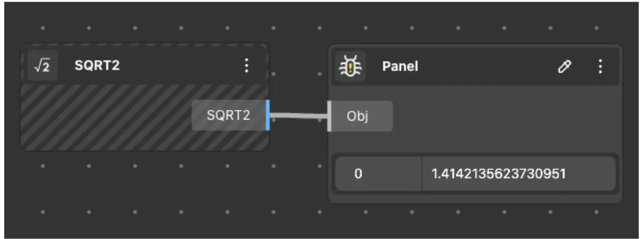The height and width of the screenshot is (239, 644).
Task: Click the pencil edit icon on Panel
Action: [x=564, y=66]
